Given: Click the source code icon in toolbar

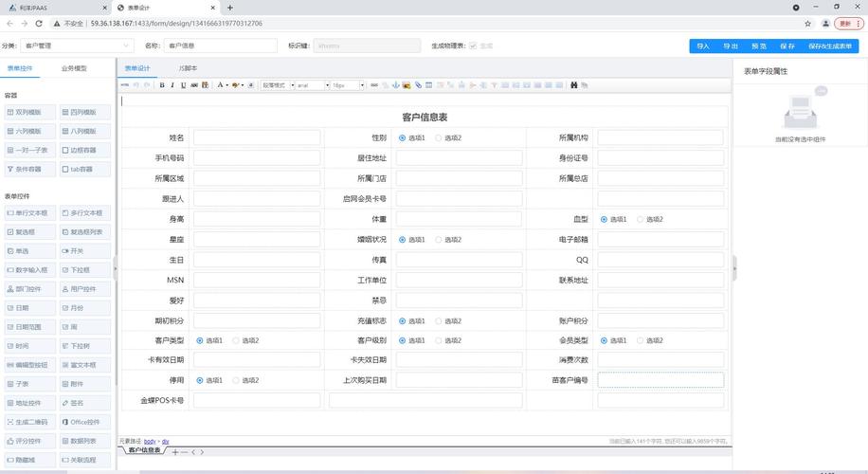Looking at the screenshot, I should [124, 84].
